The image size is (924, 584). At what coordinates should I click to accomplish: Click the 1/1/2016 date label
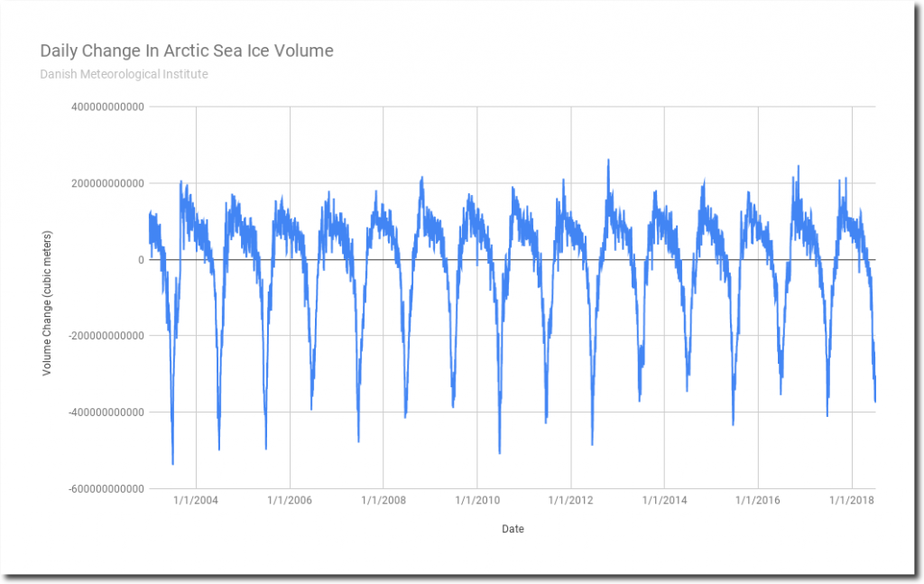[758, 500]
